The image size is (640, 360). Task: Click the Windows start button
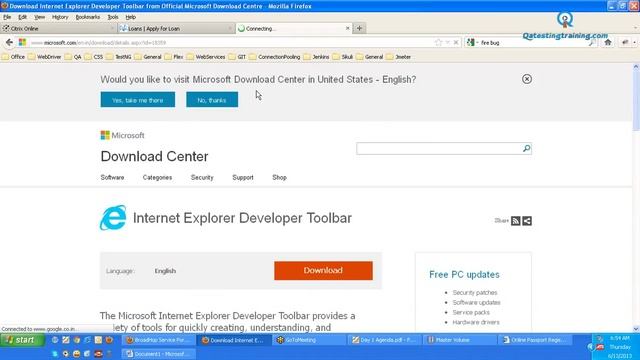click(22, 340)
